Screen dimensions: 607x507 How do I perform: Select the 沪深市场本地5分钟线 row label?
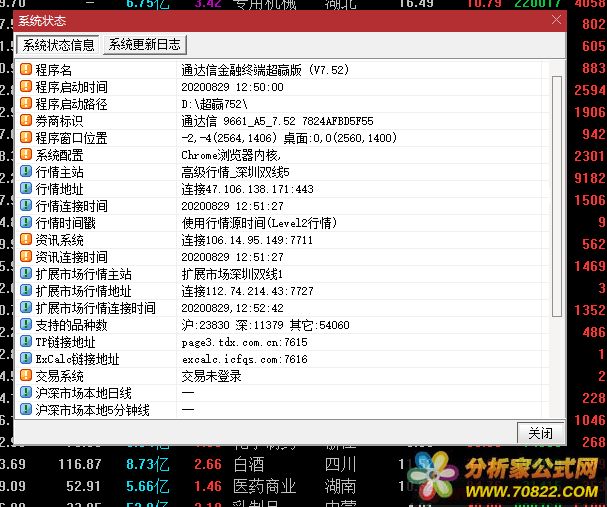click(92, 410)
